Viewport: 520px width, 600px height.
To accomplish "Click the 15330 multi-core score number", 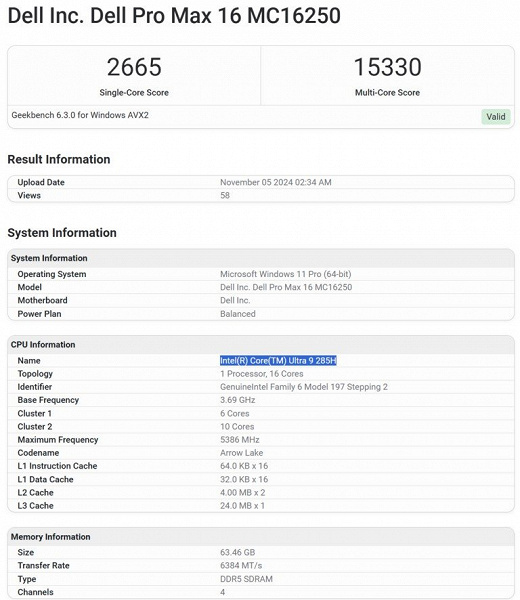I will (387, 67).
